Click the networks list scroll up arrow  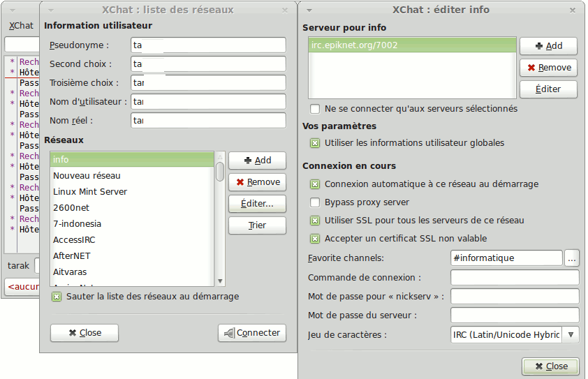click(x=220, y=156)
